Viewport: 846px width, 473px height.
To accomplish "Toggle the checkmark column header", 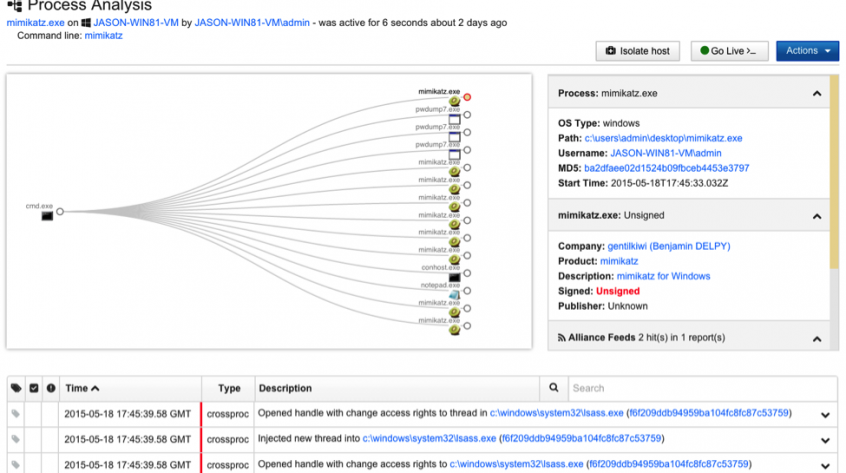I will point(34,388).
